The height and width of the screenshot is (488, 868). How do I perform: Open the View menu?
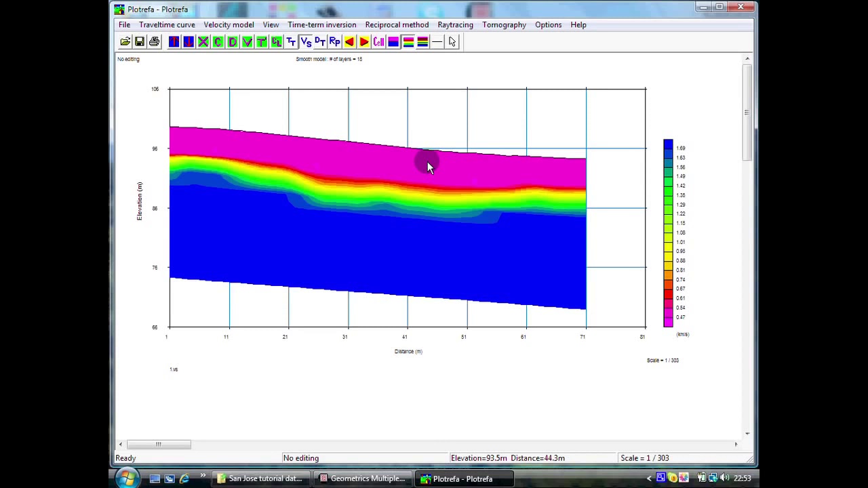(x=271, y=24)
